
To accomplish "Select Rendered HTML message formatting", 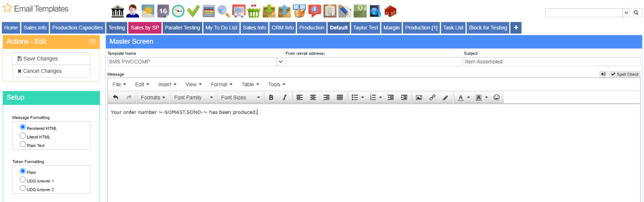I will pyautogui.click(x=22, y=127).
